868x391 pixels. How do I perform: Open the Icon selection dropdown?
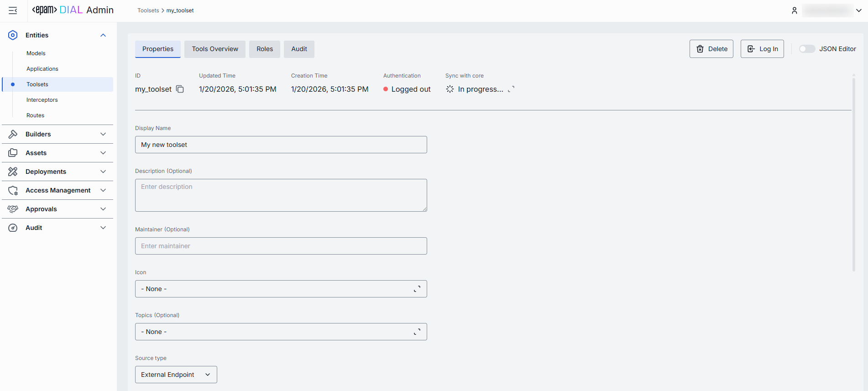(x=281, y=289)
